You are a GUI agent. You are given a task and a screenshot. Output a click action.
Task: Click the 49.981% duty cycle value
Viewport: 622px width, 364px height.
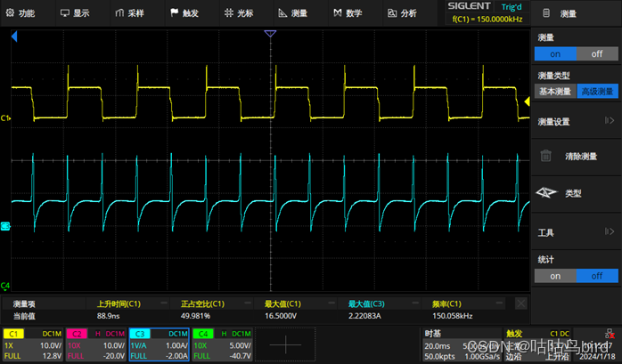click(x=195, y=316)
